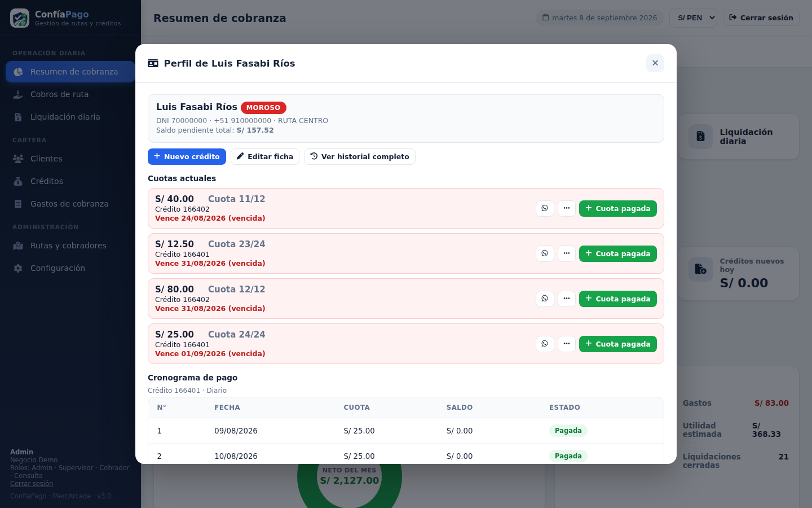Click the date 10/08/2026 in the schedule
Viewport: 812px width, 508px height.
[236, 456]
